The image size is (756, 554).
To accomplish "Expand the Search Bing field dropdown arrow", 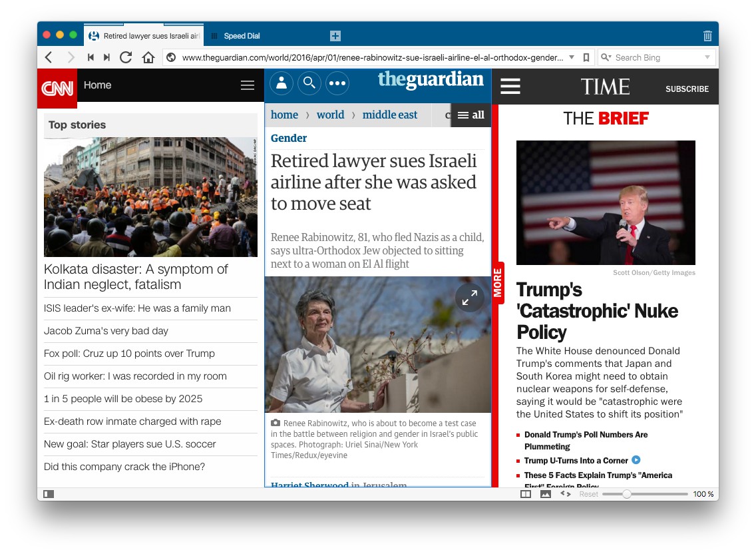I will click(707, 57).
